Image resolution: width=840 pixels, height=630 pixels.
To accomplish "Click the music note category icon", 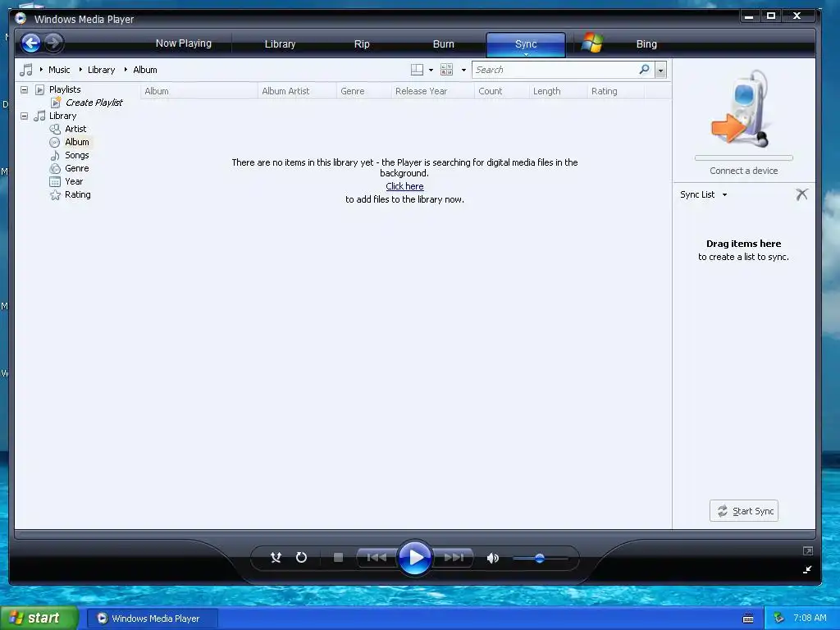I will pyautogui.click(x=25, y=70).
